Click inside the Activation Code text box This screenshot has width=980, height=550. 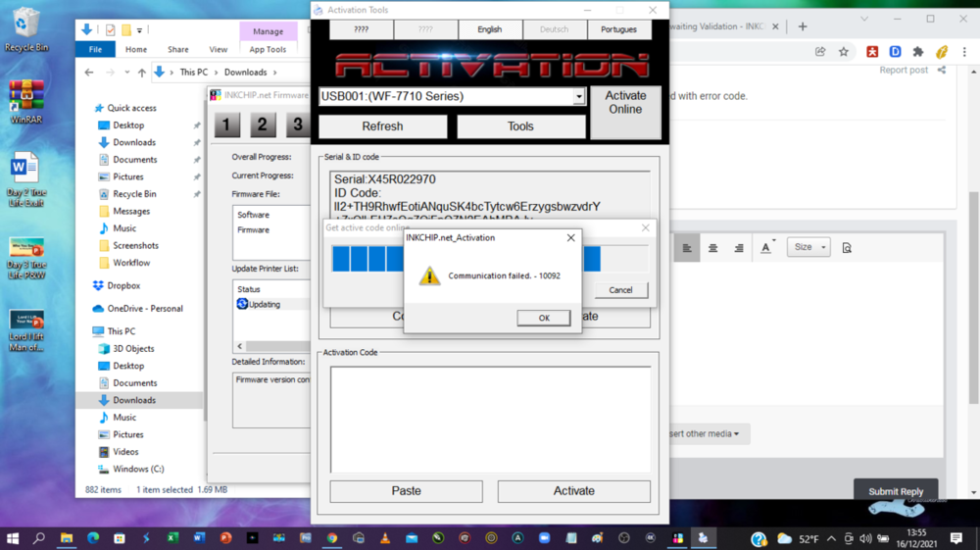pyautogui.click(x=491, y=420)
